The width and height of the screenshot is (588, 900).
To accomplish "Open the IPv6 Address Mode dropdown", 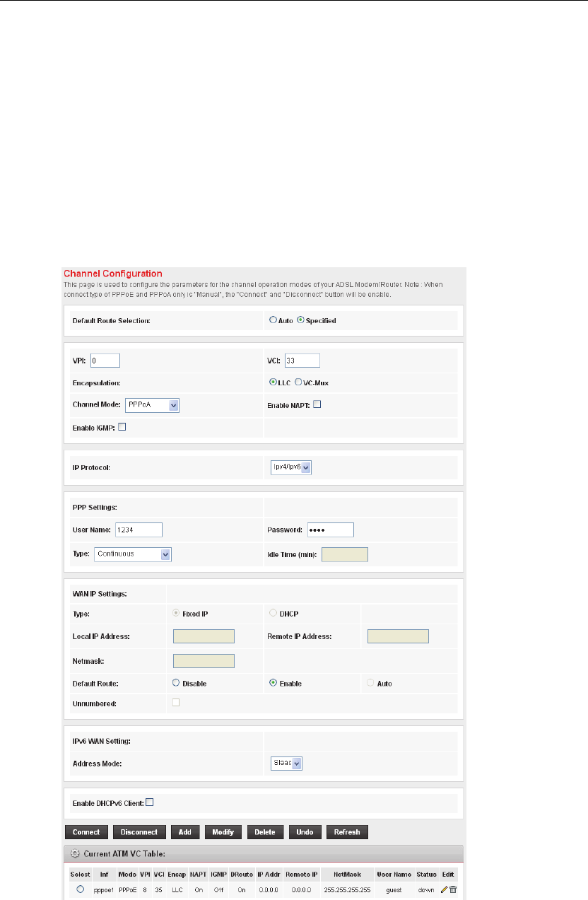I will tap(287, 764).
